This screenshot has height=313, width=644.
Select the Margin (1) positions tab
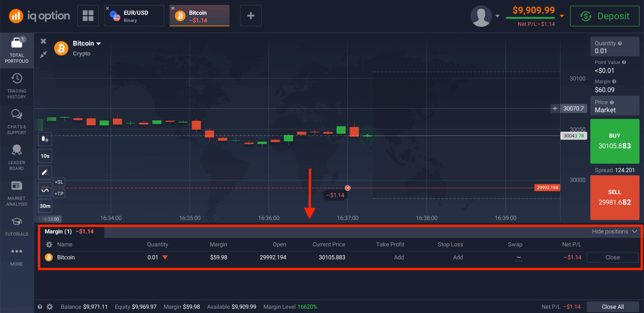pyautogui.click(x=69, y=231)
